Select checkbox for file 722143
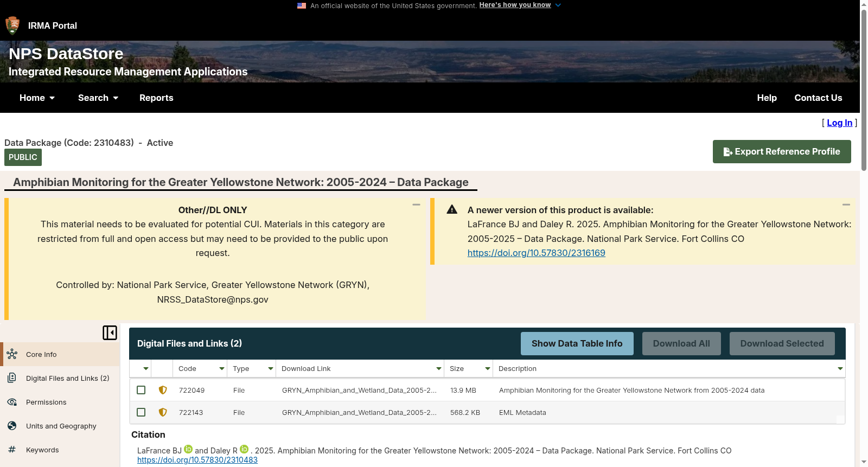Screen dimensions: 868x467 click(x=141, y=412)
